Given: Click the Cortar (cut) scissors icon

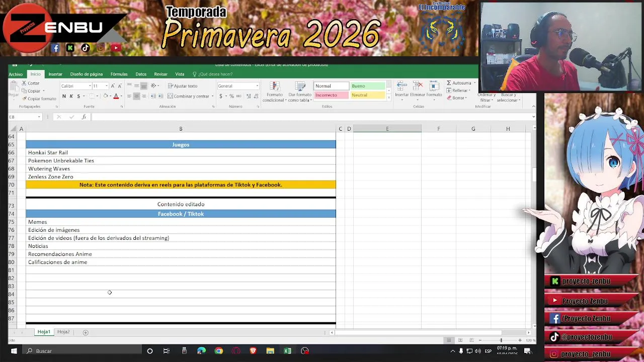Looking at the screenshot, I should pyautogui.click(x=24, y=83).
